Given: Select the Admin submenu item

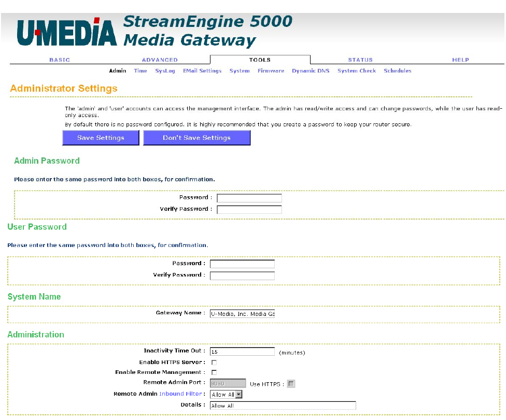Looking at the screenshot, I should (118, 70).
